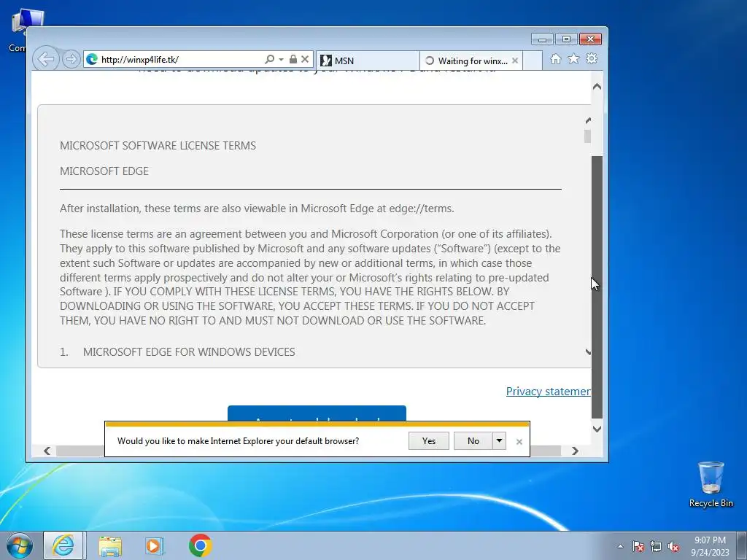Screen dimensions: 747x560
Task: Open Google Chrome from taskbar
Action: 200,545
